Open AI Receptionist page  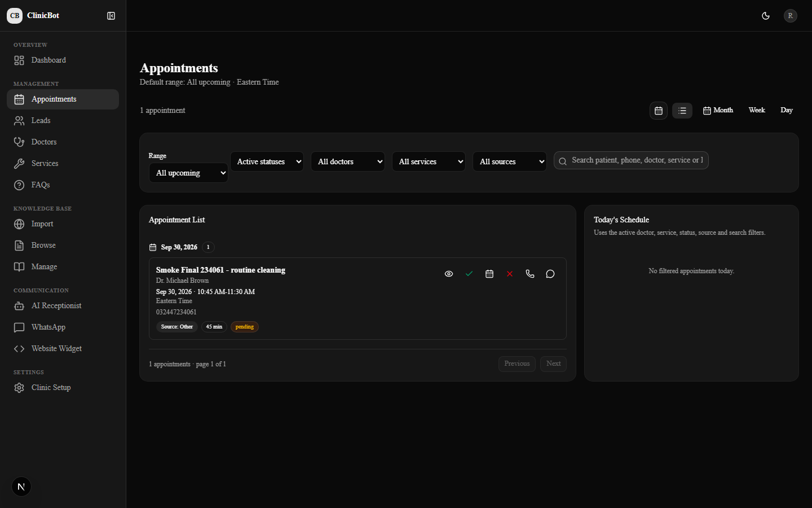(x=63, y=306)
